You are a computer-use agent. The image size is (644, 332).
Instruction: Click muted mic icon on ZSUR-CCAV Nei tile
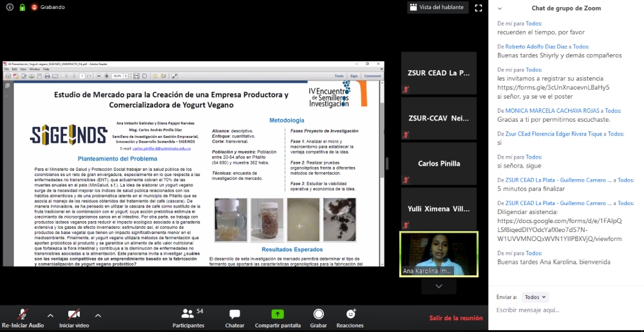(406, 135)
